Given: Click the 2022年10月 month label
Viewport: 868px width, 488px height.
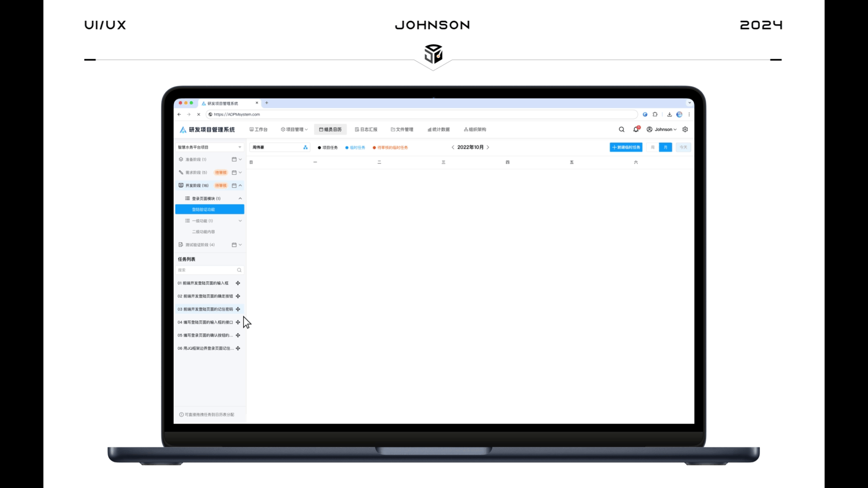Looking at the screenshot, I should [x=470, y=147].
